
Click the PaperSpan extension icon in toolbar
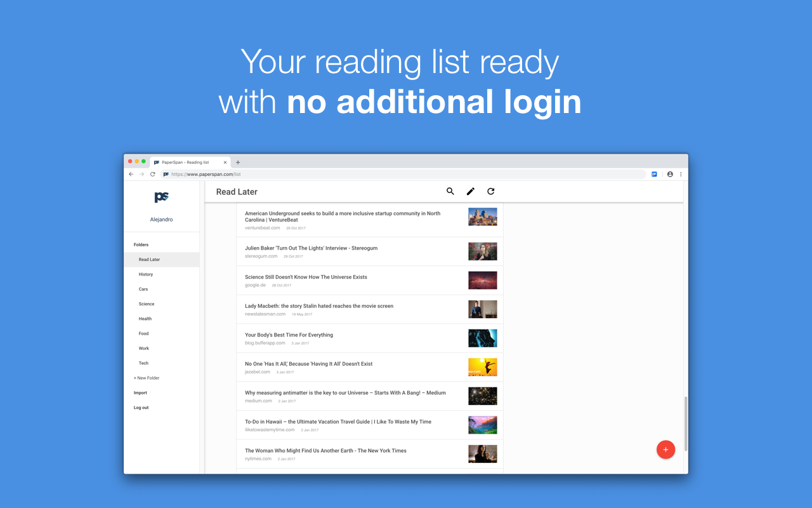[654, 174]
